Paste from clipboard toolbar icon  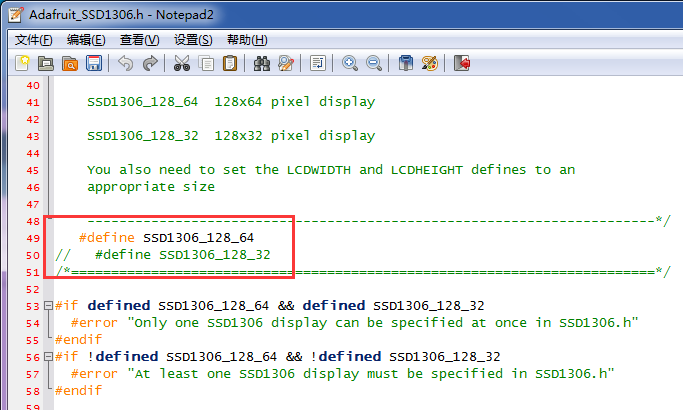[230, 63]
